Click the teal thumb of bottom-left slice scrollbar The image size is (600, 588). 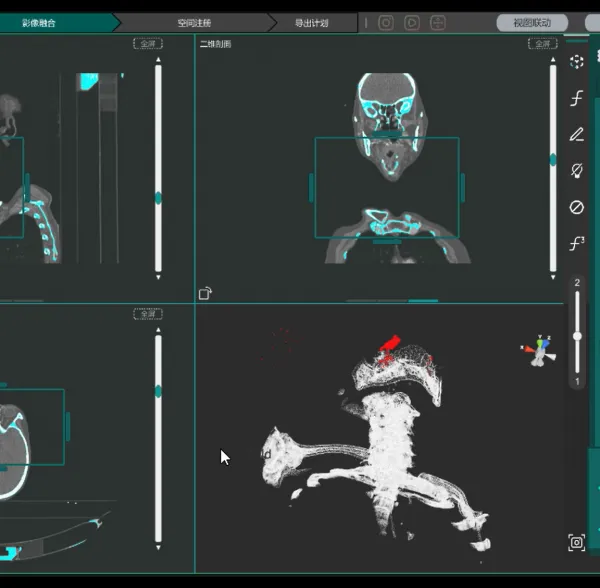click(158, 392)
